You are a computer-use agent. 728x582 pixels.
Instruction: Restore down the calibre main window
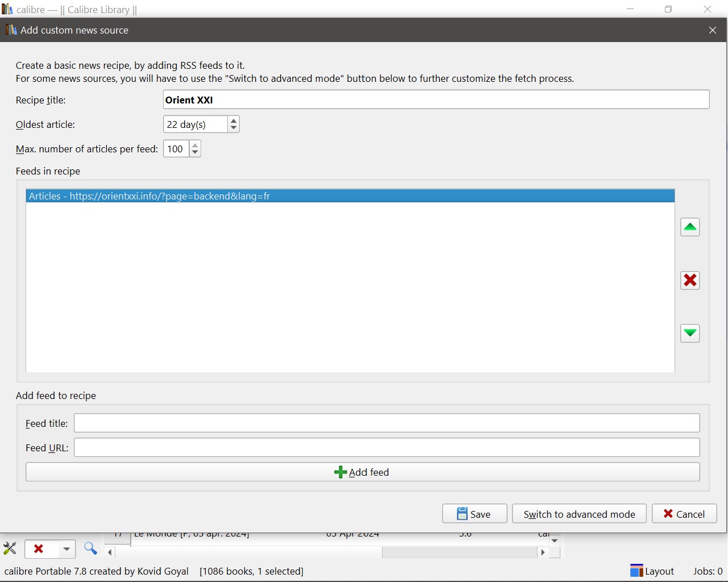668,9
